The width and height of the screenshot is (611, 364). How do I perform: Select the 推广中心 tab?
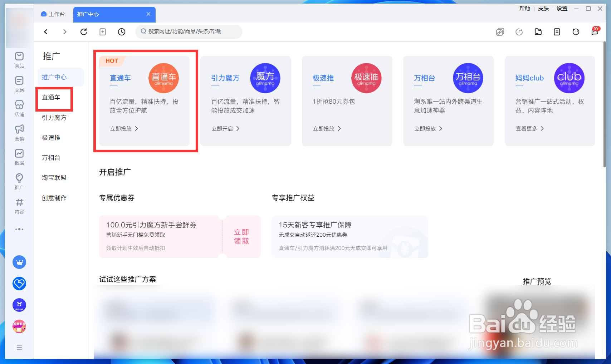click(114, 14)
